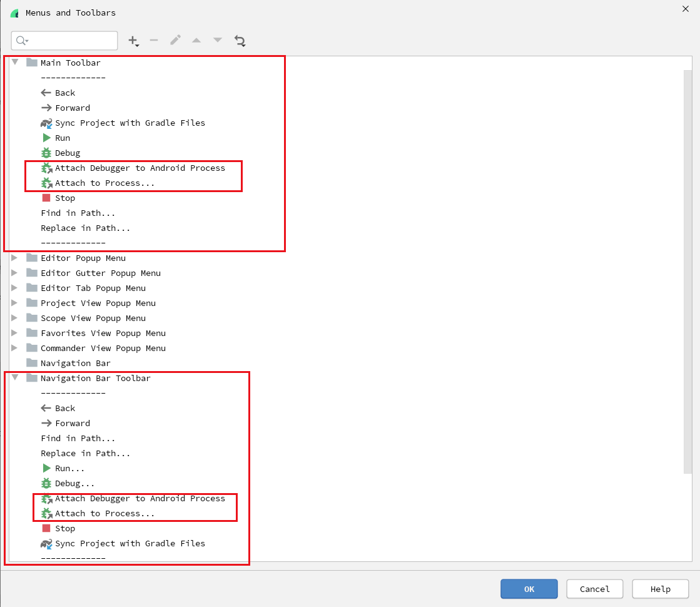This screenshot has width=700, height=607.
Task: Select the Forward arrow action
Action: 71,108
